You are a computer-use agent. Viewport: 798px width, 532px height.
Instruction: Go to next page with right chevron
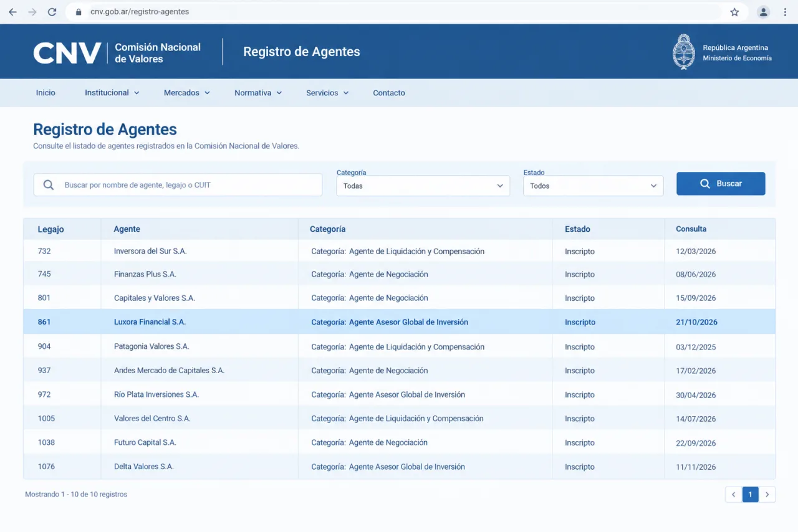tap(767, 495)
